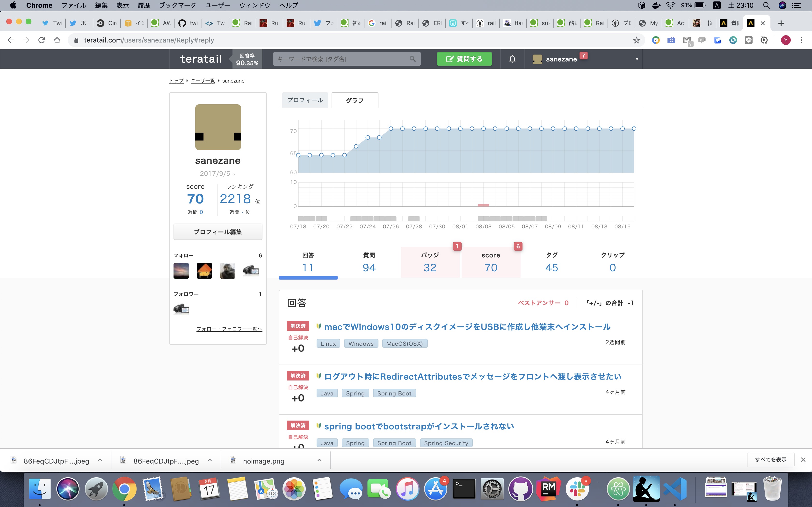Screen dimensions: 812x507
Task: Switch to the プロフィール tab
Action: click(x=305, y=100)
